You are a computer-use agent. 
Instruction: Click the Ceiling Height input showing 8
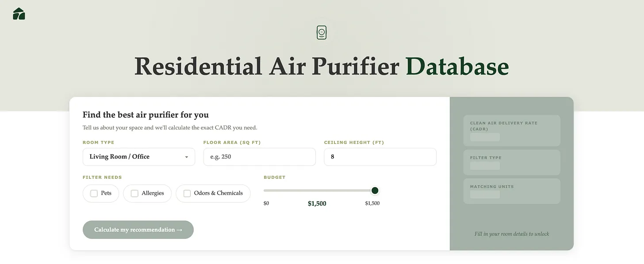click(x=379, y=157)
